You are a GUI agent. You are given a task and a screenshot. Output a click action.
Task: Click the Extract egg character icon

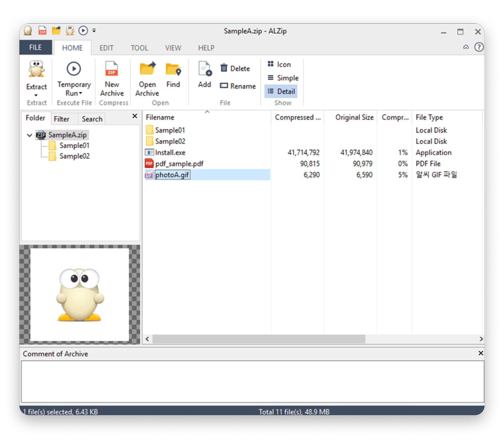(36, 69)
